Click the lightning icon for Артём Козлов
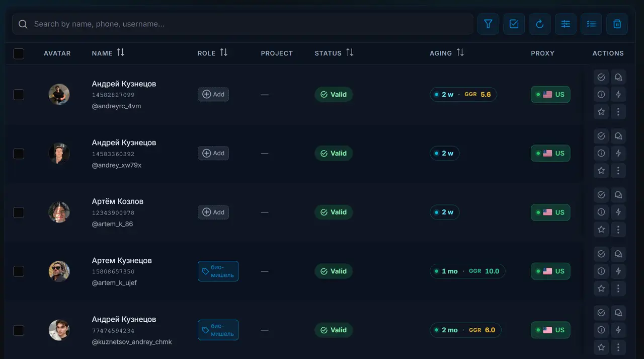The height and width of the screenshot is (359, 644). tap(618, 212)
